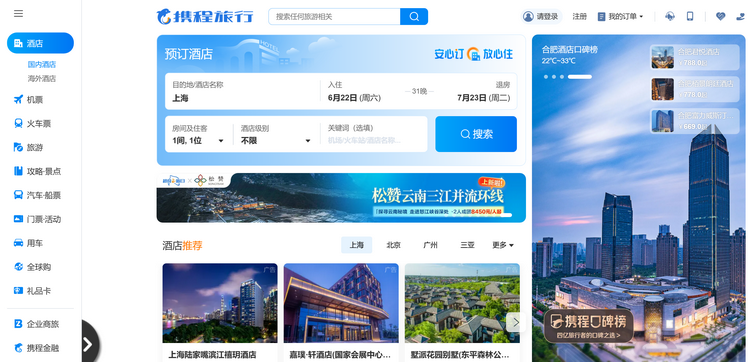Expand the 酒店级别 dropdown

[276, 135]
